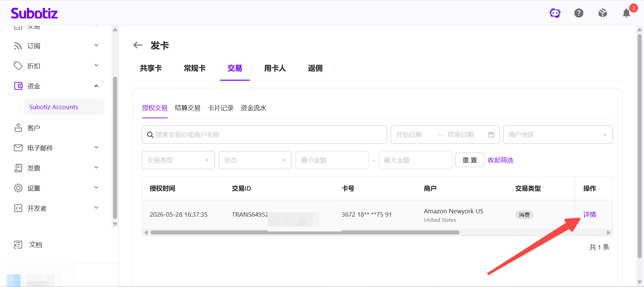Click the invoice receipt icon
Viewport: 644px width, 287px height.
(x=18, y=168)
